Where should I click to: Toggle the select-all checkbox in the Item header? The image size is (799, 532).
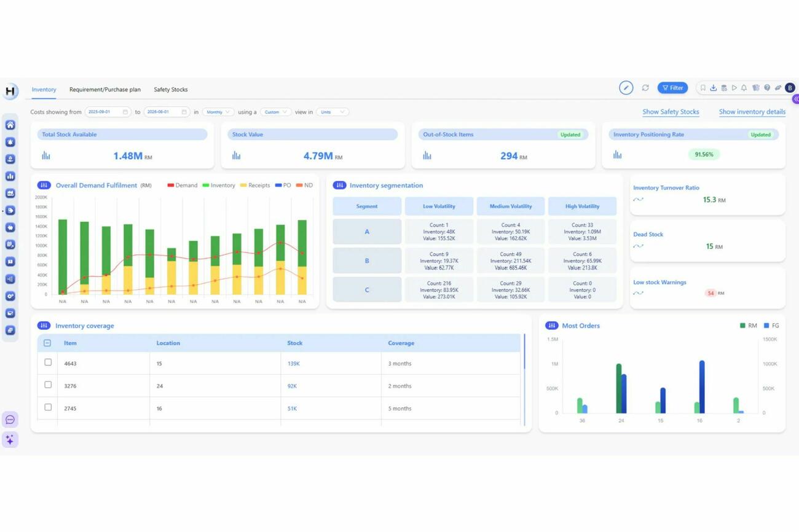(x=47, y=343)
